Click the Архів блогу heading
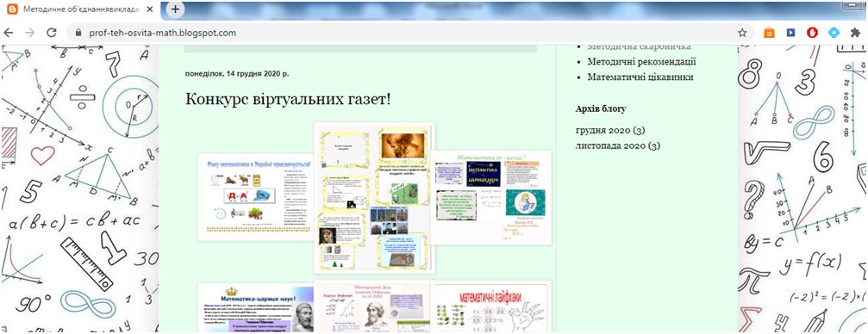 [601, 108]
